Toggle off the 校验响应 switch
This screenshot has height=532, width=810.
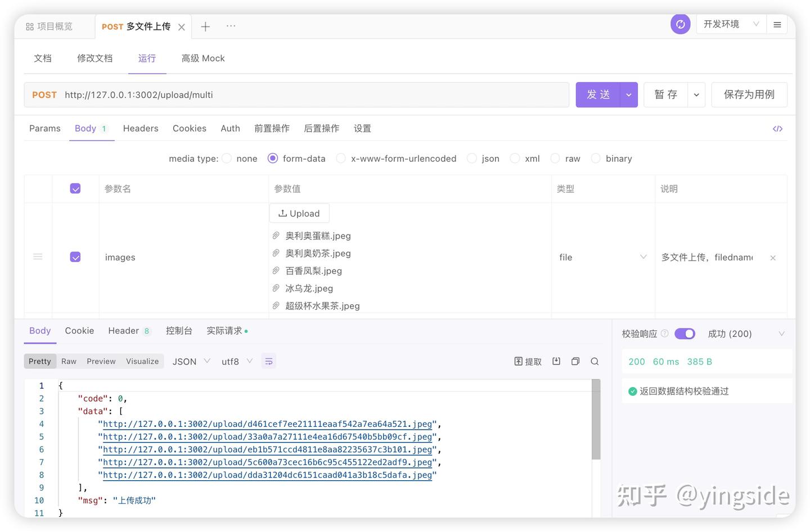point(685,333)
